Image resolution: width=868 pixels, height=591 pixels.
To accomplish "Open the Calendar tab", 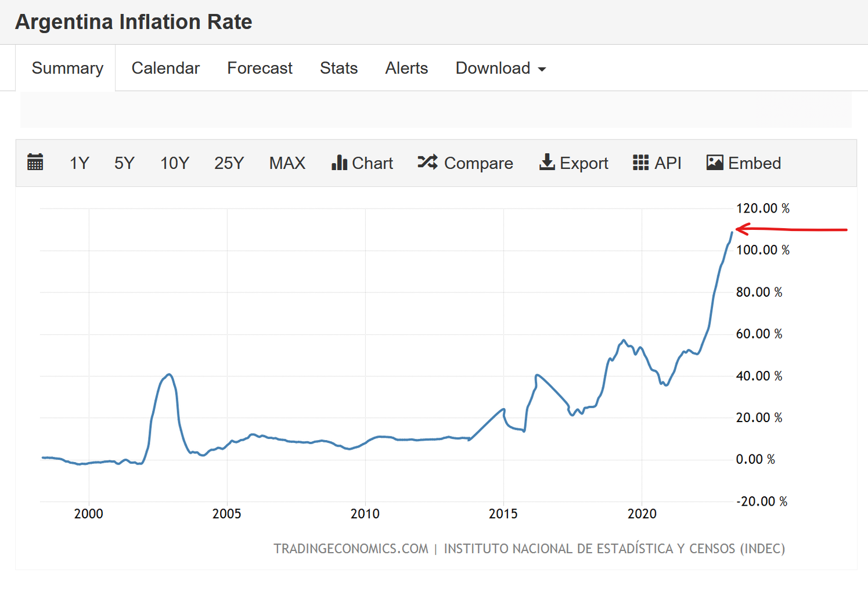I will [165, 68].
